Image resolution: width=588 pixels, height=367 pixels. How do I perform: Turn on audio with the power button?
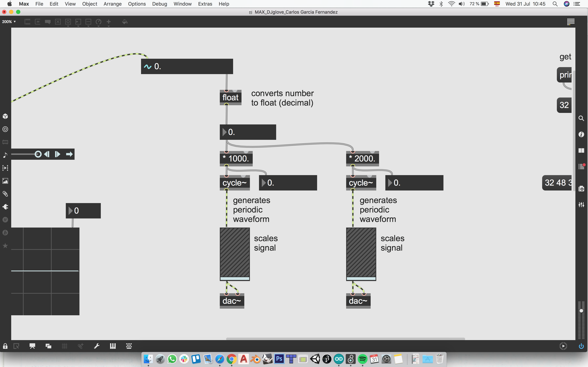pyautogui.click(x=581, y=346)
